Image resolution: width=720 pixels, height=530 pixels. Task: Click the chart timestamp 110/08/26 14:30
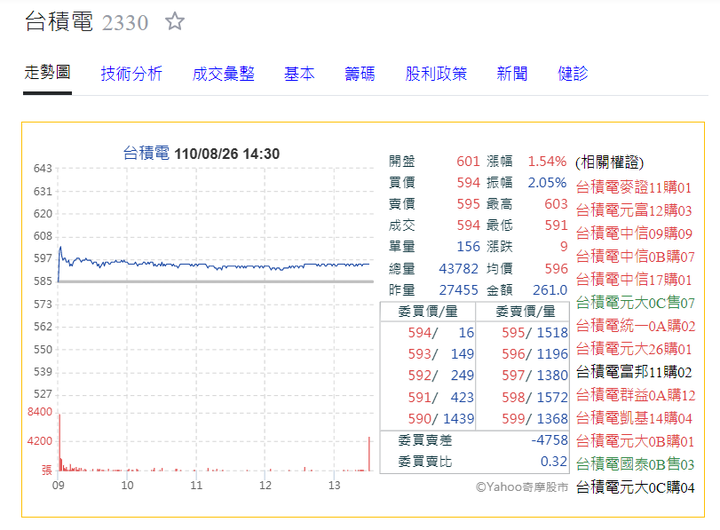coord(227,154)
